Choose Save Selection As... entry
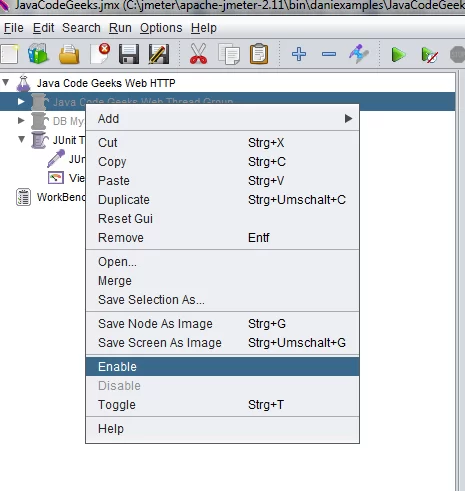The width and height of the screenshot is (465, 491). pos(222,300)
